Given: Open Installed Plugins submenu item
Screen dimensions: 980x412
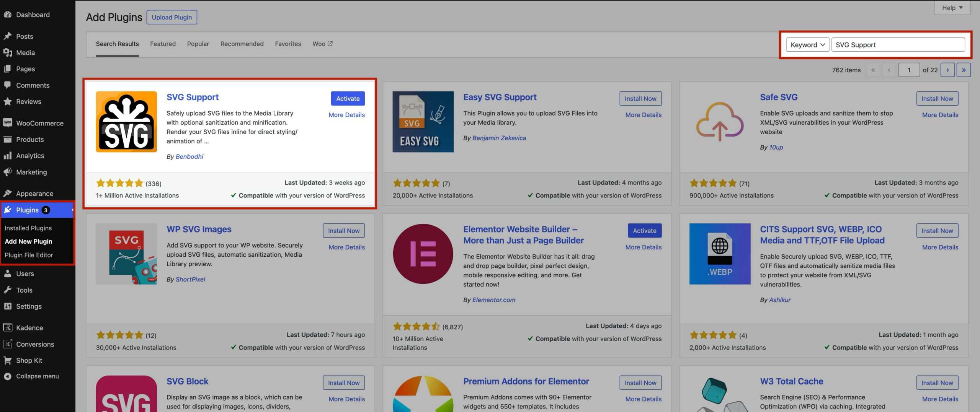Looking at the screenshot, I should pyautogui.click(x=28, y=228).
